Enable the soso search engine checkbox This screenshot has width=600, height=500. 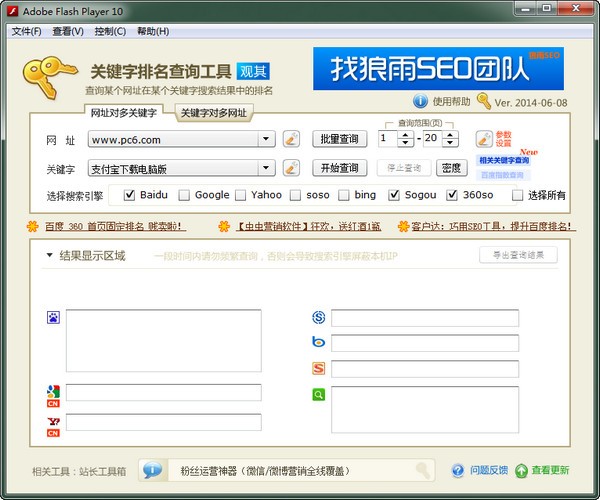[295, 195]
